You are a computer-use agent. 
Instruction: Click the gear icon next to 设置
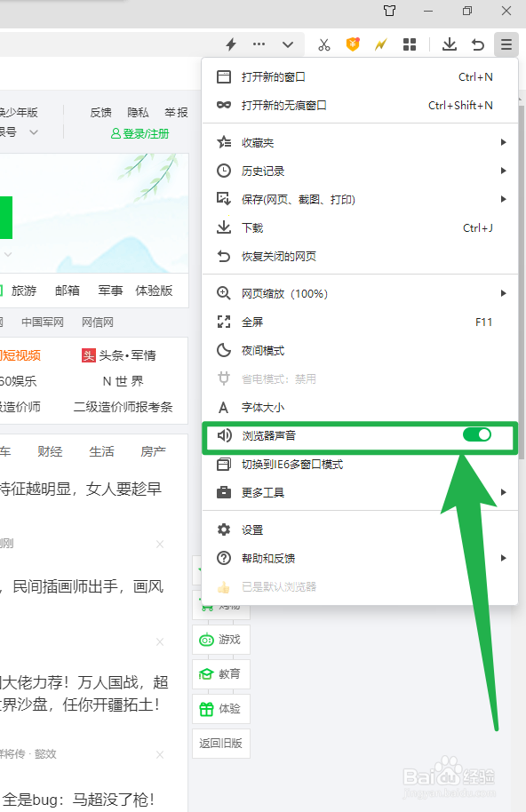pyautogui.click(x=224, y=529)
